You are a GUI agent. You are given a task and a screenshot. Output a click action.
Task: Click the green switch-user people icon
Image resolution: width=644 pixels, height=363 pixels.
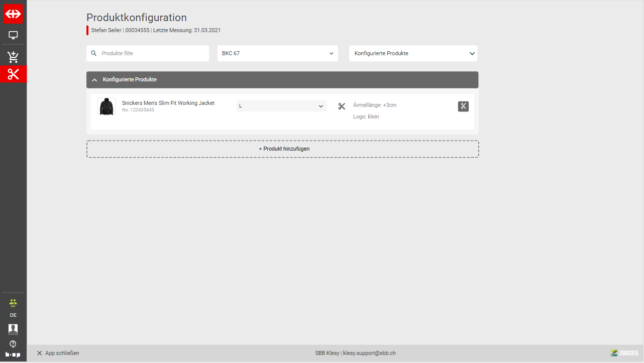coord(13,302)
